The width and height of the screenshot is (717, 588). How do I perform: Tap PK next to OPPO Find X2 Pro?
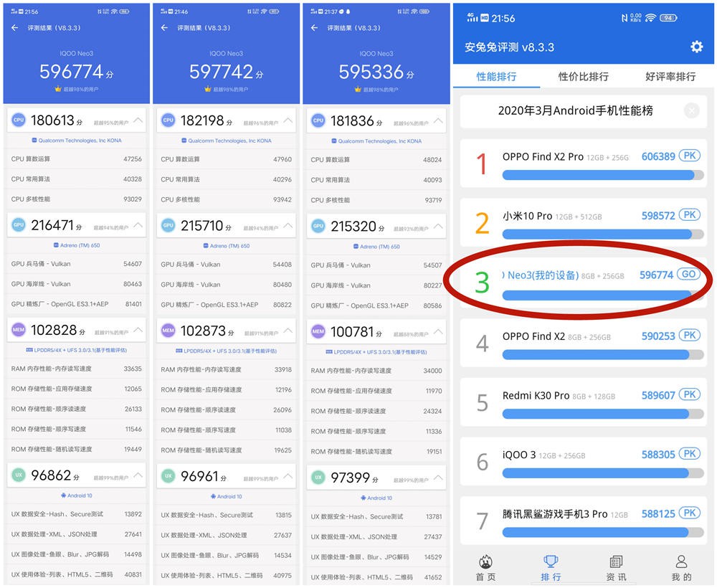point(690,156)
